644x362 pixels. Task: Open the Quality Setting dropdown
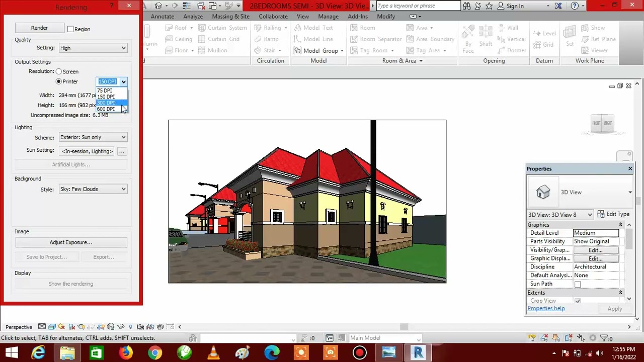click(x=93, y=48)
